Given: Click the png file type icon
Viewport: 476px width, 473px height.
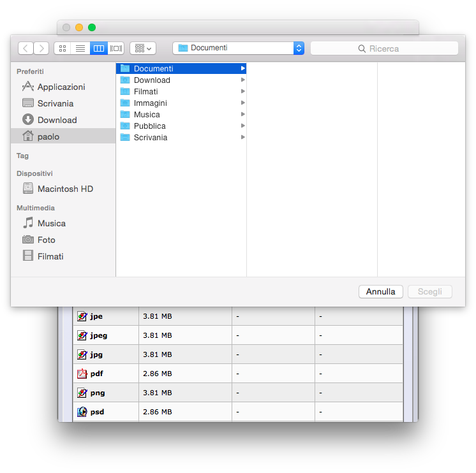Looking at the screenshot, I should [82, 393].
